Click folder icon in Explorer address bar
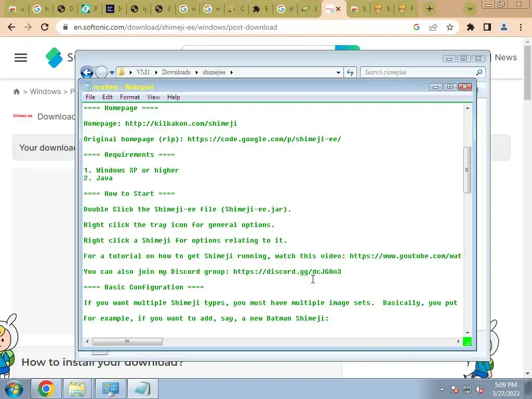Image resolution: width=532 pixels, height=399 pixels. [122, 72]
